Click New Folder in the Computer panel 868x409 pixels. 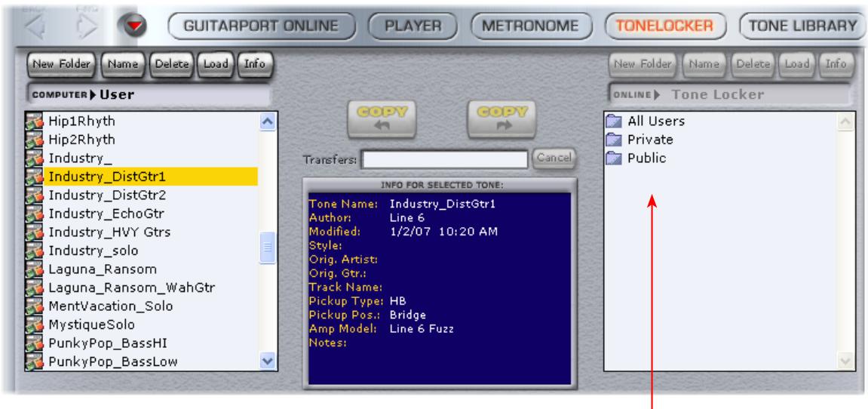(61, 64)
